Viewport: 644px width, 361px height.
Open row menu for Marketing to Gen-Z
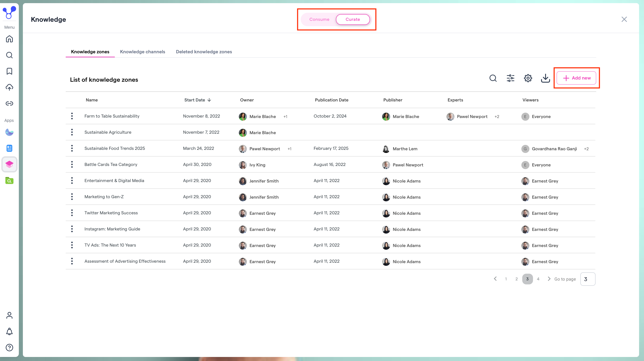[72, 197]
